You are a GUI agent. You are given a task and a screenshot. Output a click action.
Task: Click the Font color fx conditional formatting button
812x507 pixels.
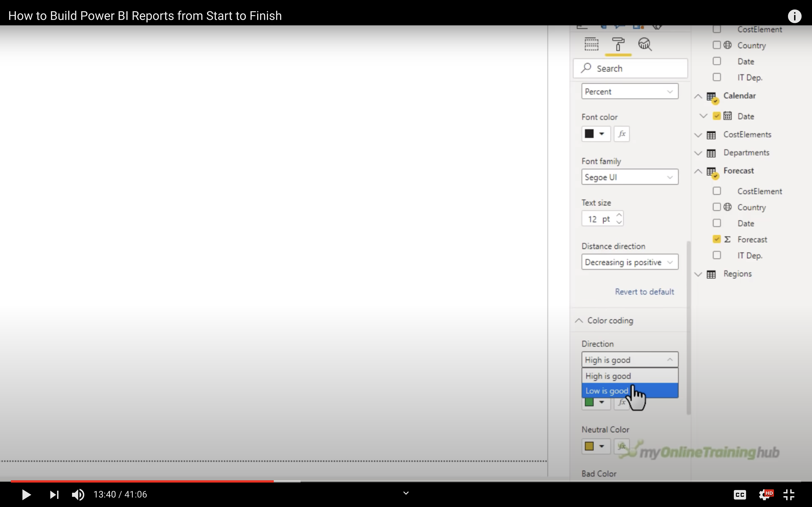point(621,134)
